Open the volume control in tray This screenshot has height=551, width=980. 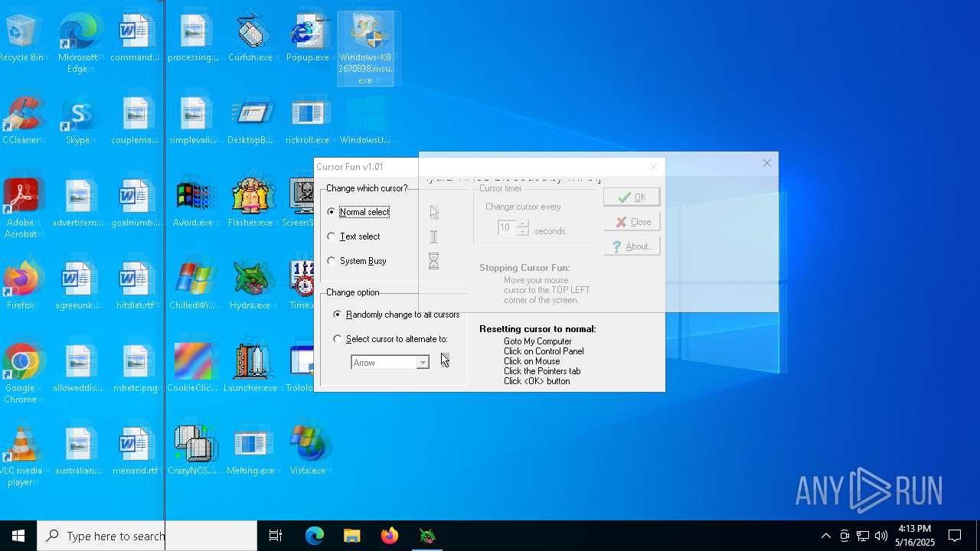click(881, 536)
